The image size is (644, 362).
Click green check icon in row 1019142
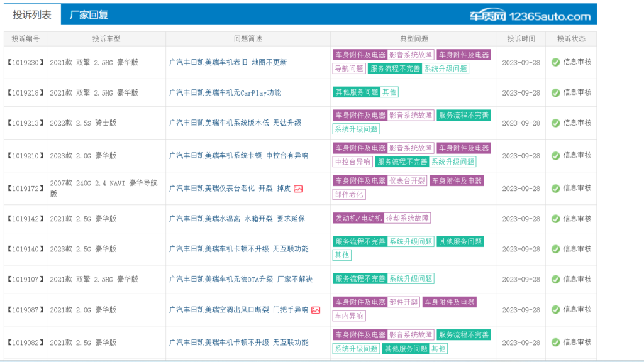(556, 219)
